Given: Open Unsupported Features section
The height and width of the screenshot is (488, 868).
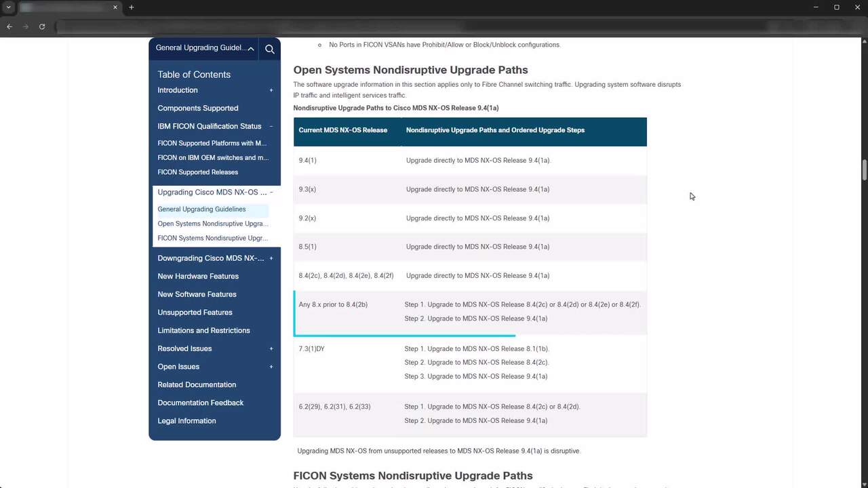Looking at the screenshot, I should (195, 312).
